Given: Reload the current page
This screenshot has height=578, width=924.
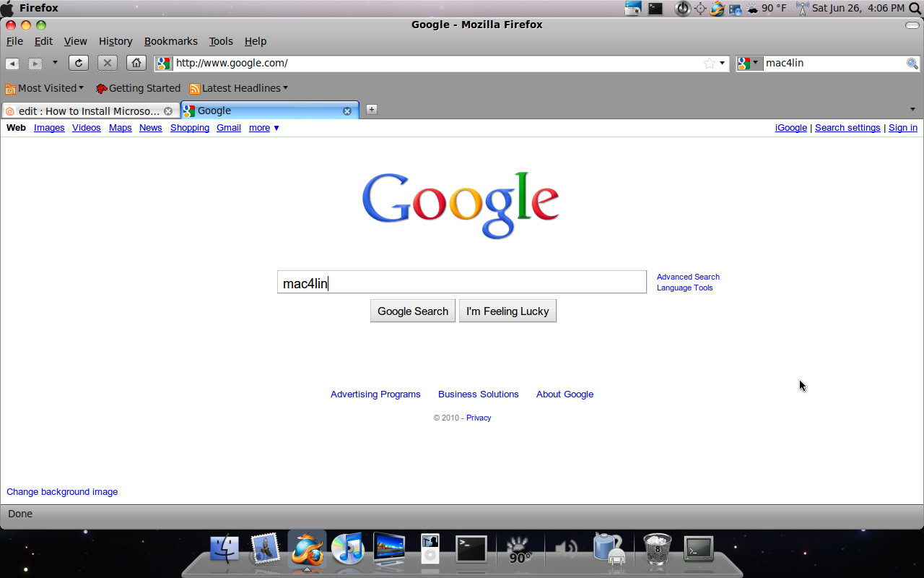Looking at the screenshot, I should [79, 63].
